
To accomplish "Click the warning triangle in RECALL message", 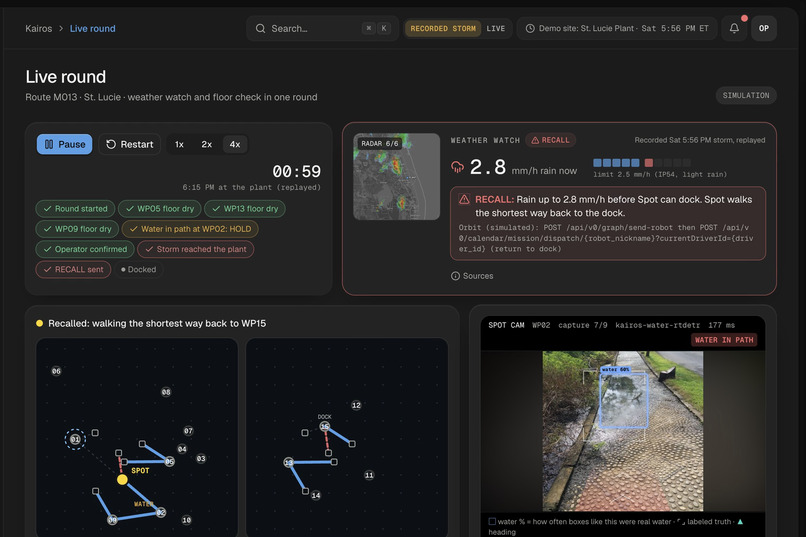I will (x=464, y=199).
